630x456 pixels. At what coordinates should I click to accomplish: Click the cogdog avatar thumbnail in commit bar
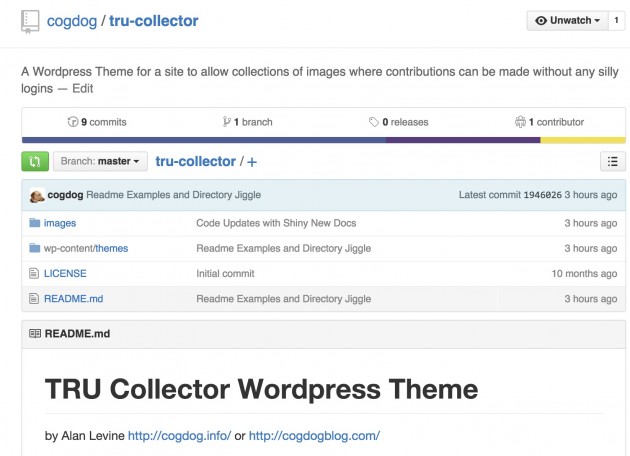tap(37, 196)
